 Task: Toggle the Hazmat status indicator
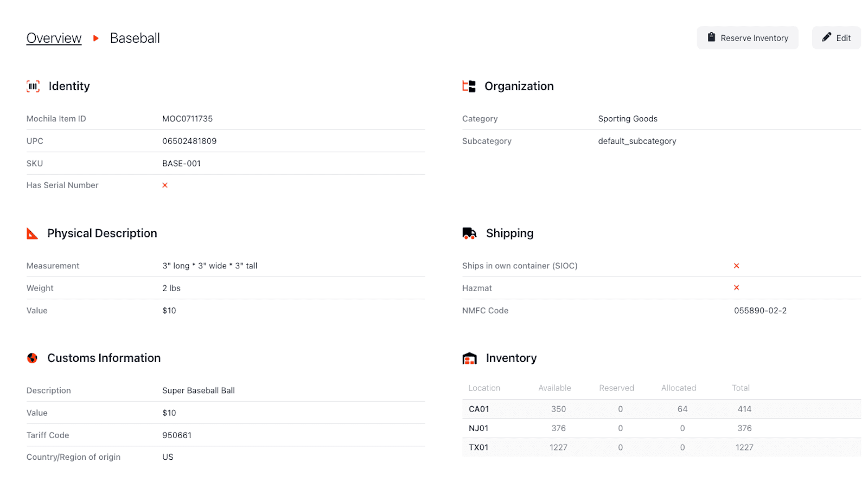click(x=736, y=288)
